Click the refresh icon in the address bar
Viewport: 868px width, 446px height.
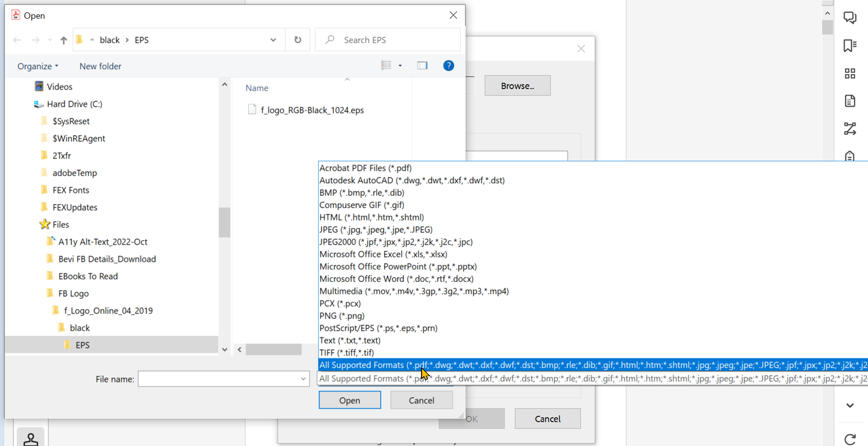click(298, 39)
